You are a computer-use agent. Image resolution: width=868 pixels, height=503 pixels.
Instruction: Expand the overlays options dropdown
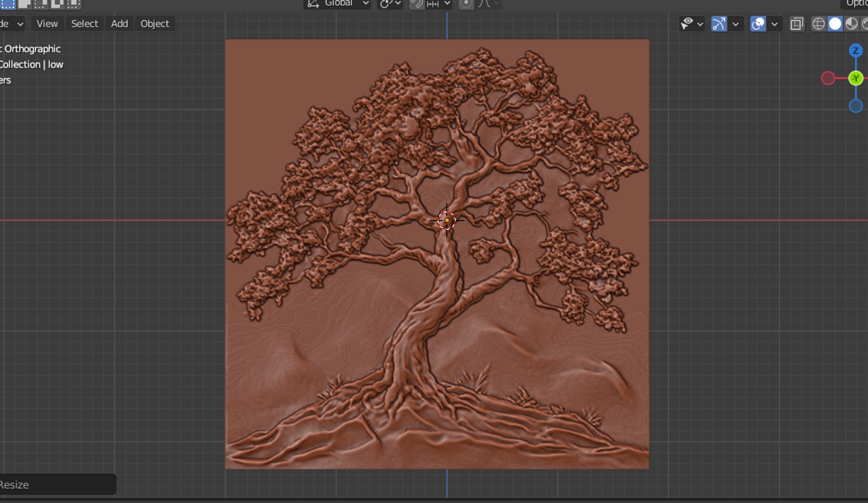[x=775, y=24]
